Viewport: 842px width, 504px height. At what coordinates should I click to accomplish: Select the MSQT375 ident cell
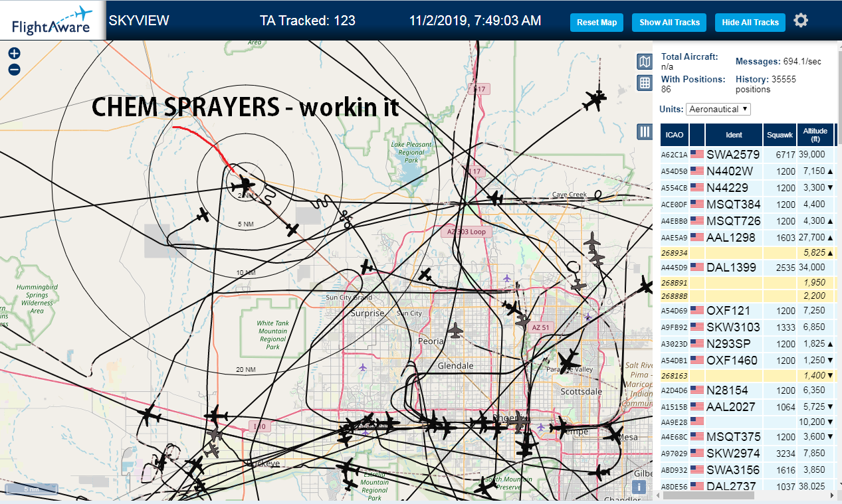734,436
